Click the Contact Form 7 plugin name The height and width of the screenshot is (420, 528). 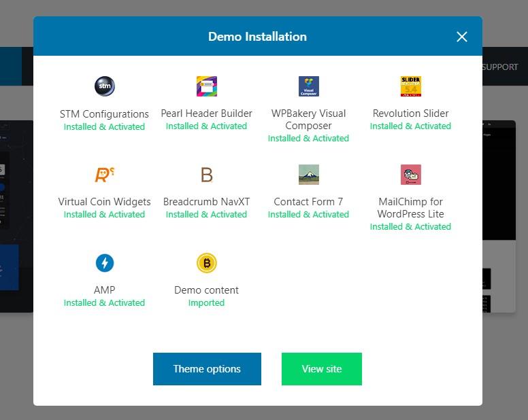pos(308,202)
